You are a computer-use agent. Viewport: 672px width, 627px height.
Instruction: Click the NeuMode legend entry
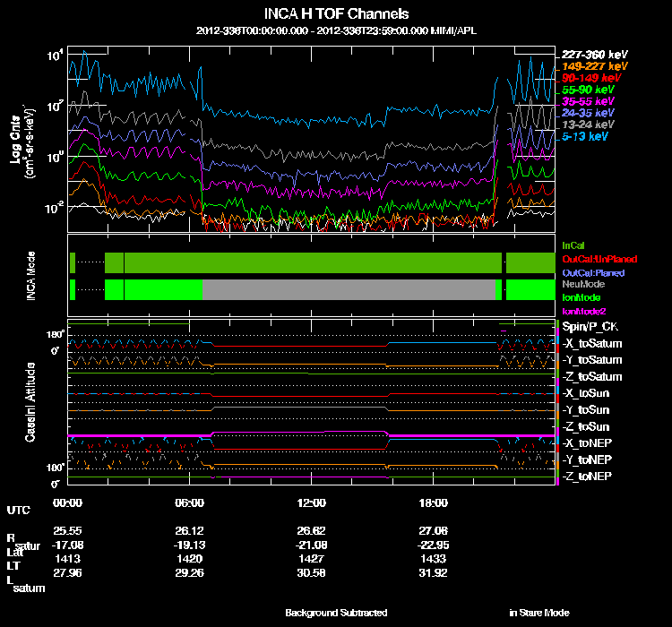pos(583,284)
